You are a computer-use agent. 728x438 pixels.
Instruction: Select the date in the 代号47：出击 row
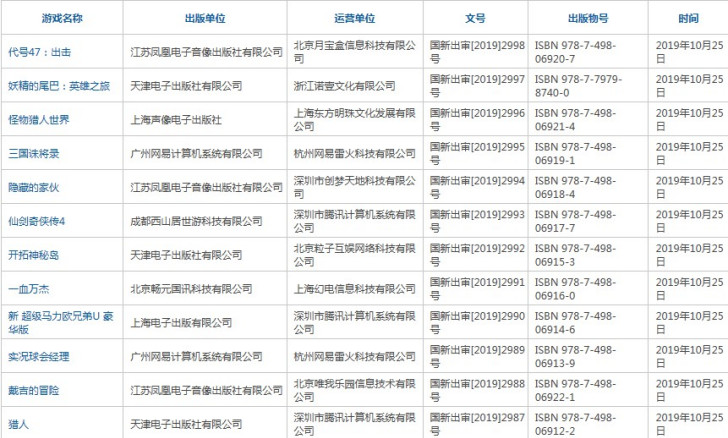(689, 52)
